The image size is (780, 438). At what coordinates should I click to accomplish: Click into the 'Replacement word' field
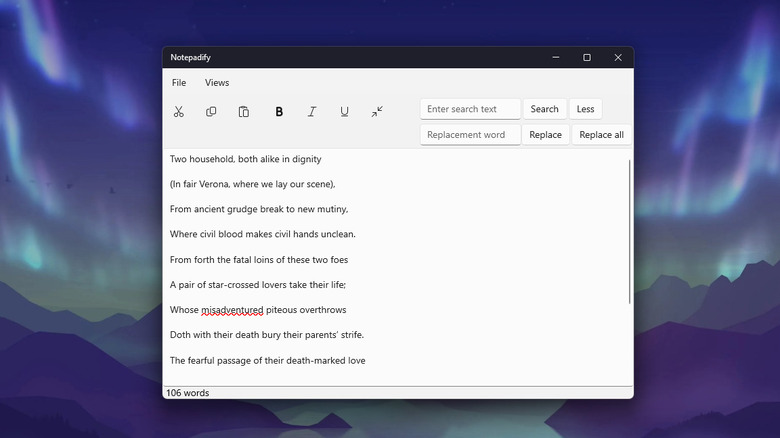point(470,135)
